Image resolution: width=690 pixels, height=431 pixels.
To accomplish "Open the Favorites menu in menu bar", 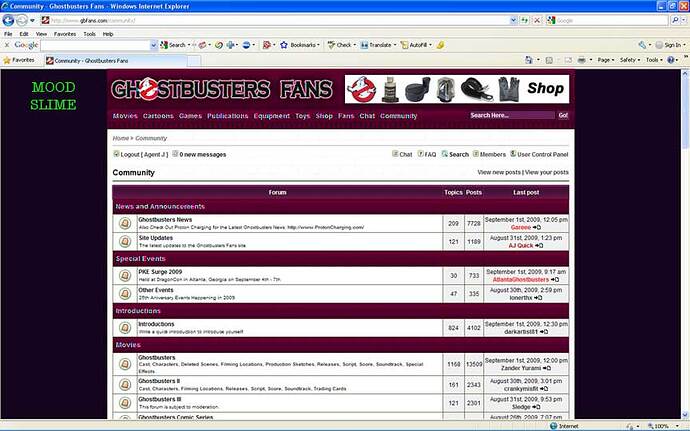I will [x=65, y=34].
